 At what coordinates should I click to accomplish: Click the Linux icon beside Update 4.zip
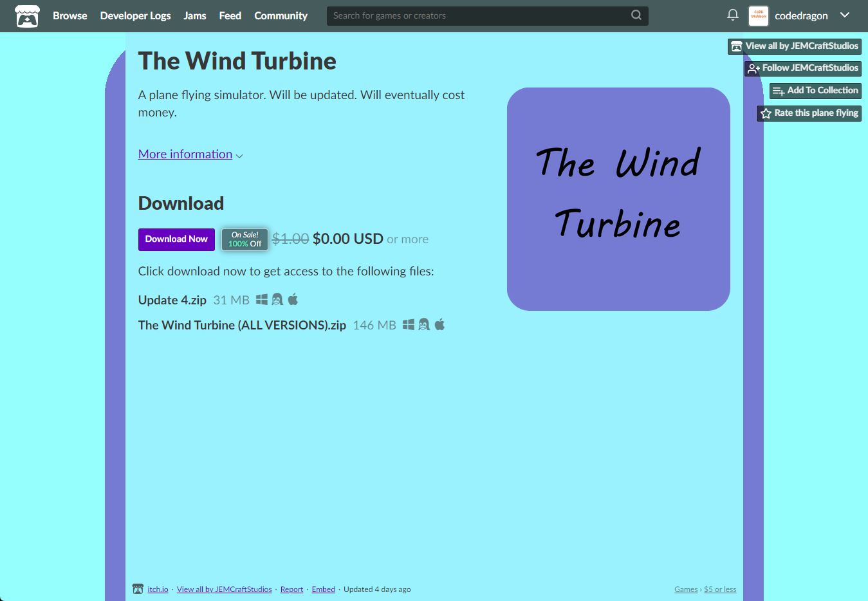[x=277, y=299]
